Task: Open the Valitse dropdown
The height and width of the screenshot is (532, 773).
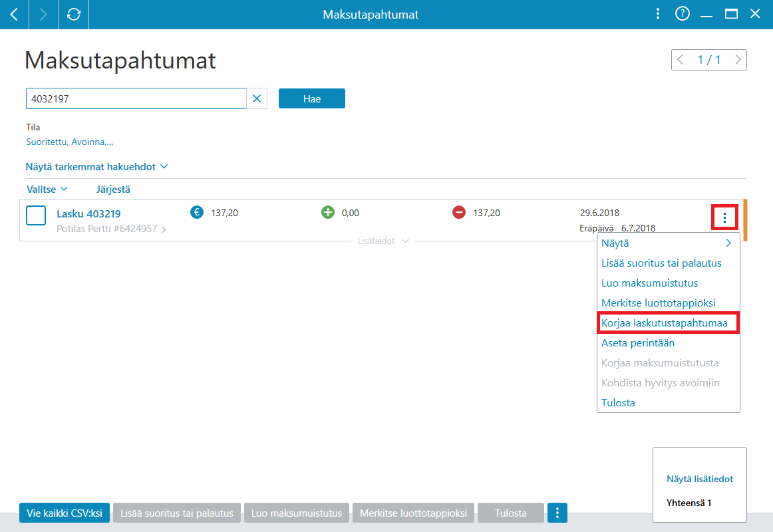Action: pyautogui.click(x=47, y=189)
